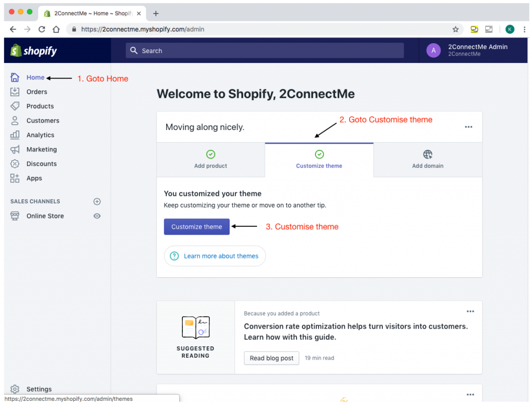The height and width of the screenshot is (404, 532).
Task: Click the Analytics bar chart icon
Action: click(15, 135)
